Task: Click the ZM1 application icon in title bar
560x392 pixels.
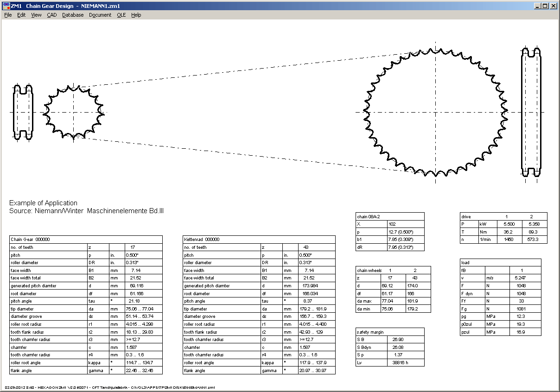Action: point(6,6)
